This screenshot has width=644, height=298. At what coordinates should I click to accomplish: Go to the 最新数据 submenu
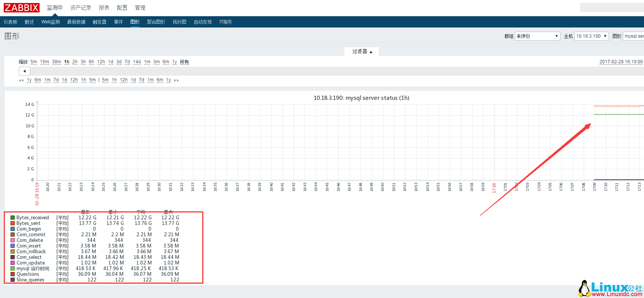(76, 22)
